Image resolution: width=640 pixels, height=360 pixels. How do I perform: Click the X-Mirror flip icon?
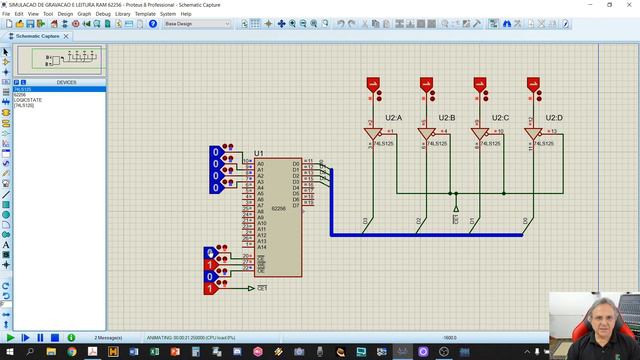pyautogui.click(x=6, y=315)
